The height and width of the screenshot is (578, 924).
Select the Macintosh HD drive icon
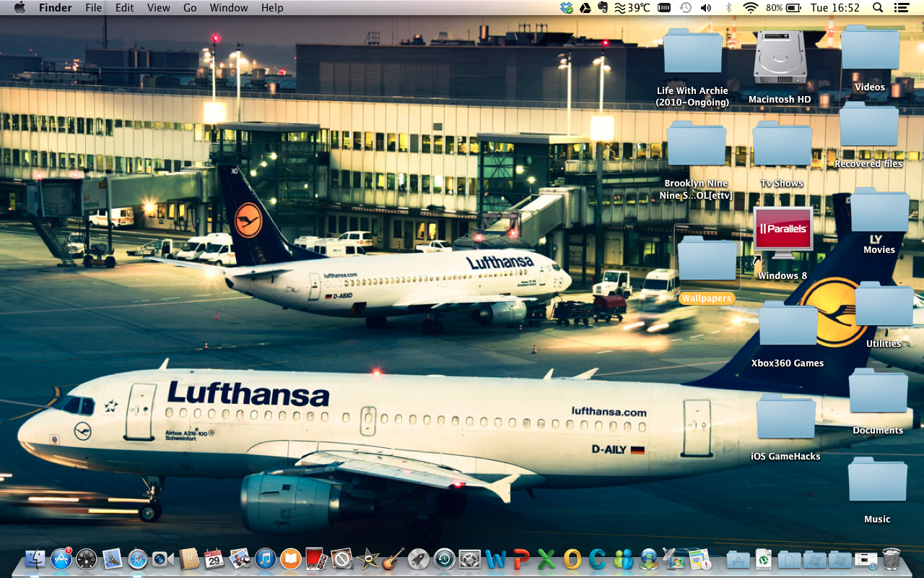(x=780, y=58)
